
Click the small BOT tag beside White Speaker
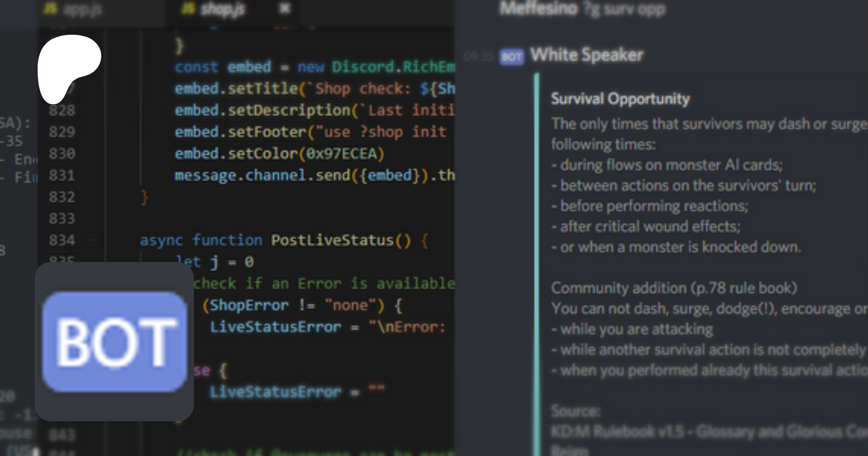click(512, 56)
